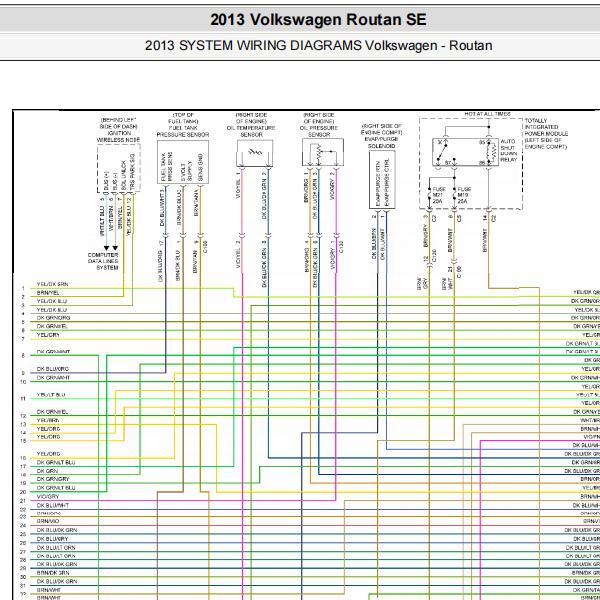Viewport: 600px width, 600px height.
Task: Click the left-edge YEL/DK GRN label on row 1
Action: pyautogui.click(x=52, y=284)
